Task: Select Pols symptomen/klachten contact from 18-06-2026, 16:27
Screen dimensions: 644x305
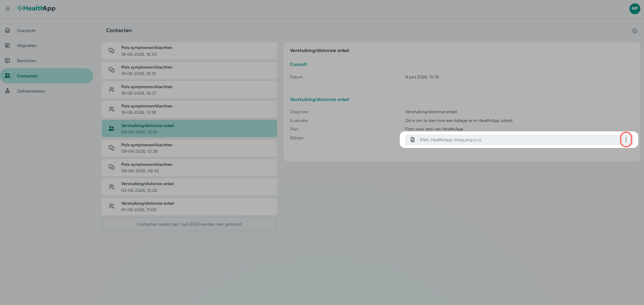Action: click(x=189, y=90)
